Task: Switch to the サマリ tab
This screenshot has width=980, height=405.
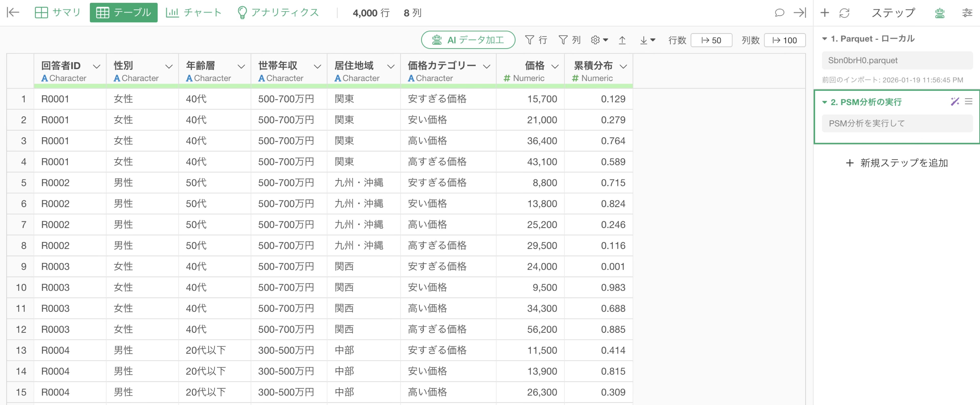Action: click(x=57, y=12)
